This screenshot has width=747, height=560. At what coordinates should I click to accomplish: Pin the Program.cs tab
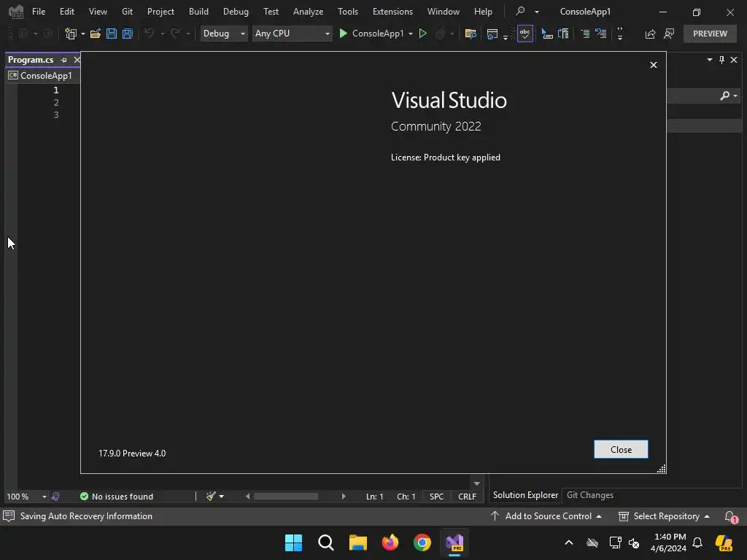point(64,60)
